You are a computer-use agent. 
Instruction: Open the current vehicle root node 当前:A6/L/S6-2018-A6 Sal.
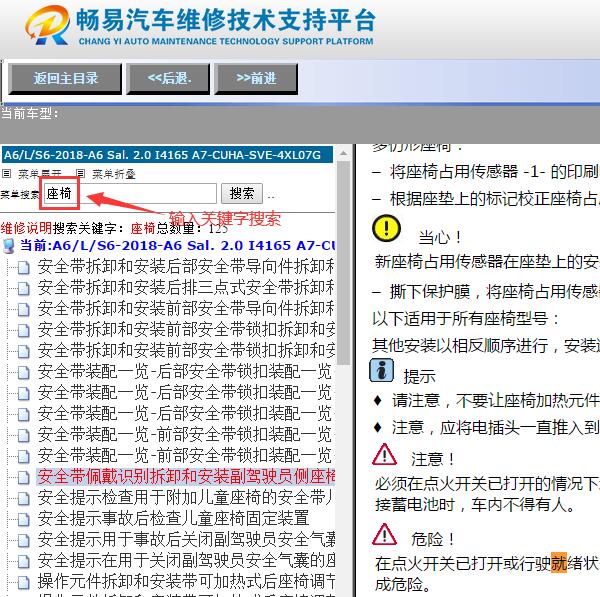[177, 245]
